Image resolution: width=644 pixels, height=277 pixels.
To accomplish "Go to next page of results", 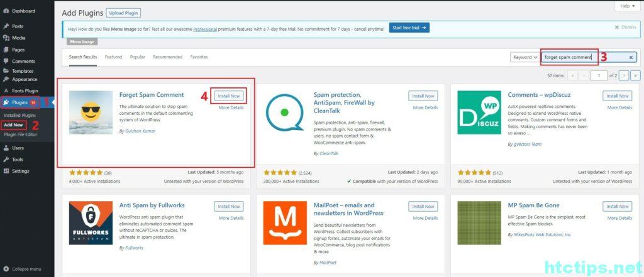I will (x=623, y=75).
